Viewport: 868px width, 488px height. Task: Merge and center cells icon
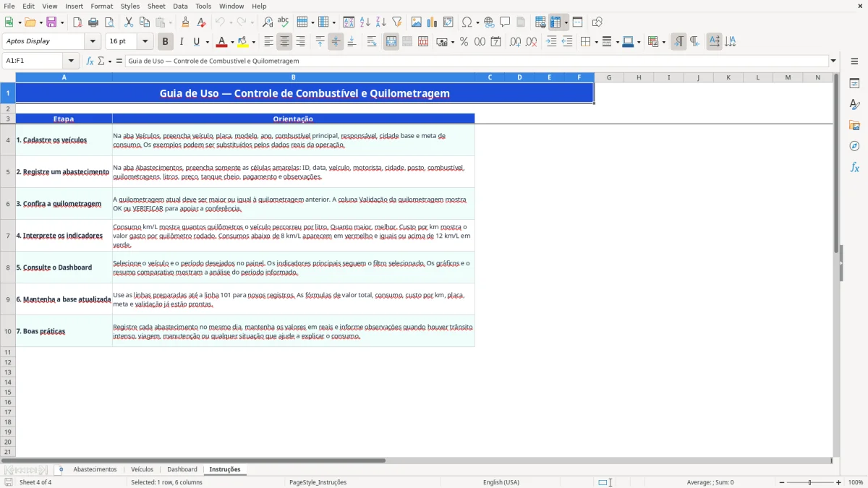click(391, 42)
